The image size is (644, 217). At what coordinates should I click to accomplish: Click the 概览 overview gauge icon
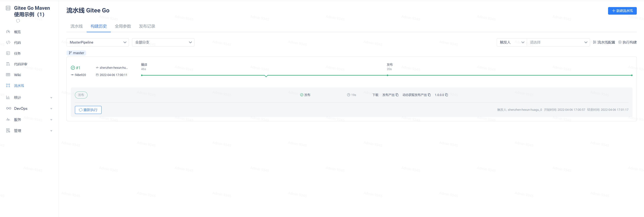pyautogui.click(x=8, y=32)
